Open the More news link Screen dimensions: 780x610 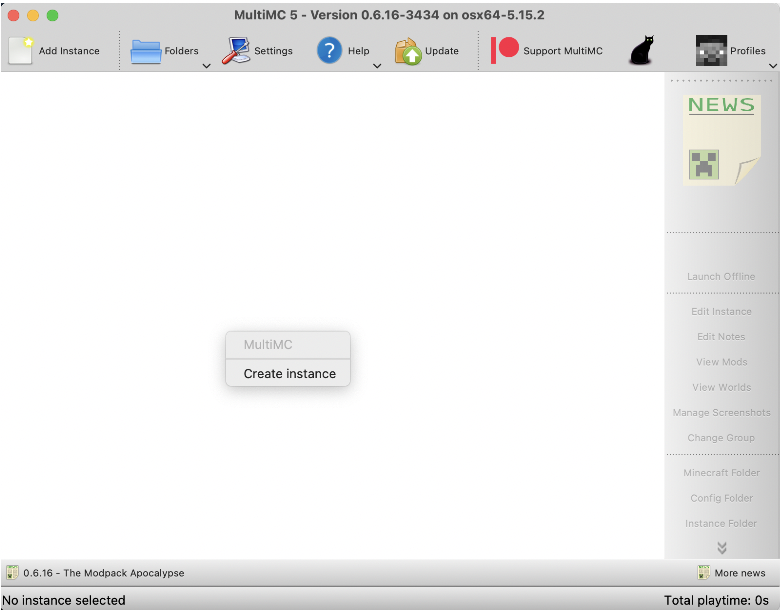tap(740, 573)
